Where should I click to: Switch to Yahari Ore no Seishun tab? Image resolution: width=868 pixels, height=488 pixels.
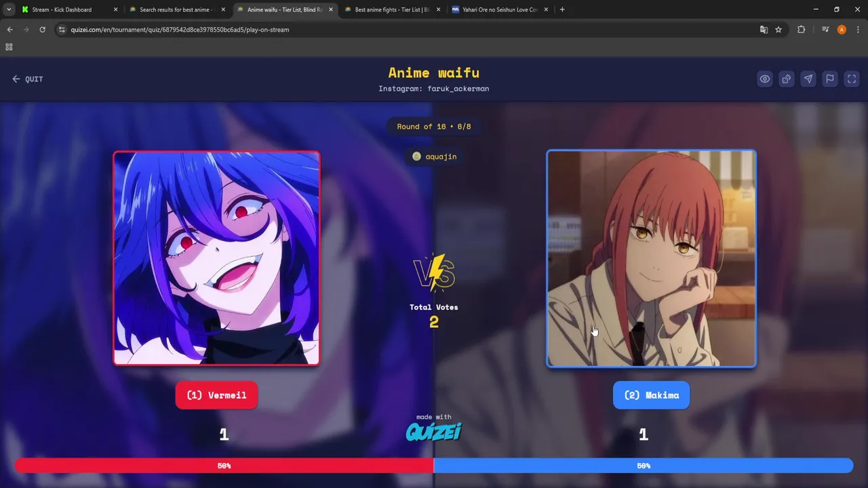[x=500, y=9]
